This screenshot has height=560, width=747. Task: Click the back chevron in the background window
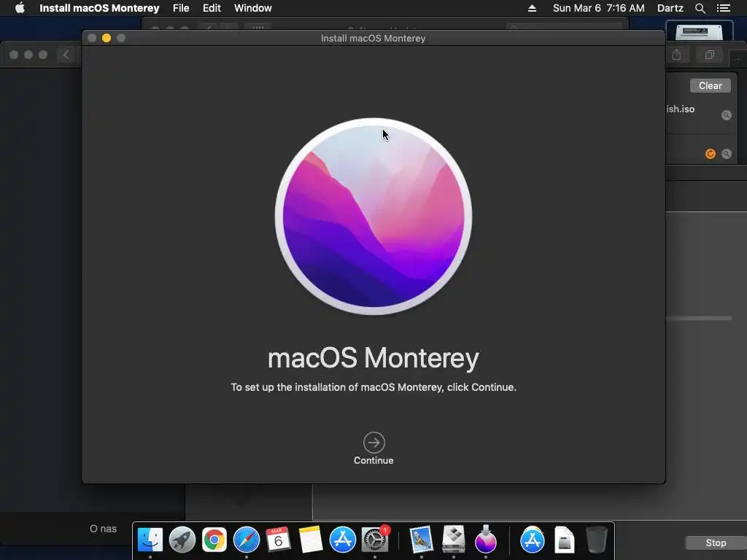coord(66,55)
